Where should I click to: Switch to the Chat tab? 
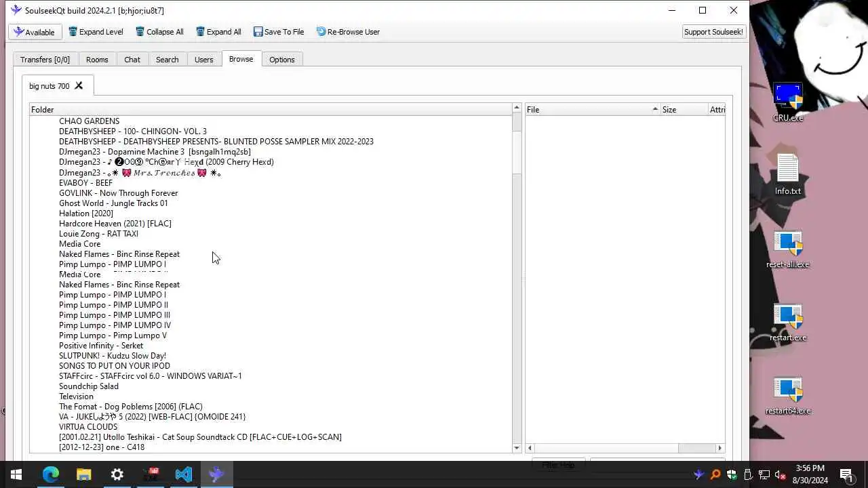click(x=132, y=60)
